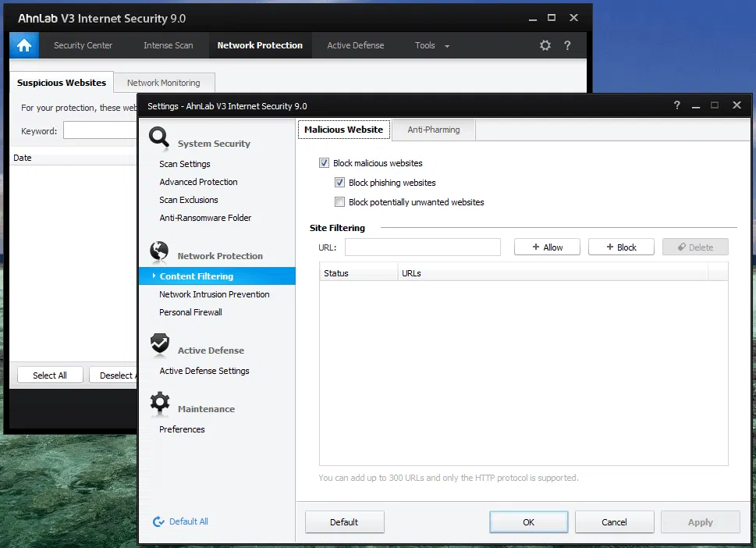
Task: Focus the URL input field
Action: (423, 247)
